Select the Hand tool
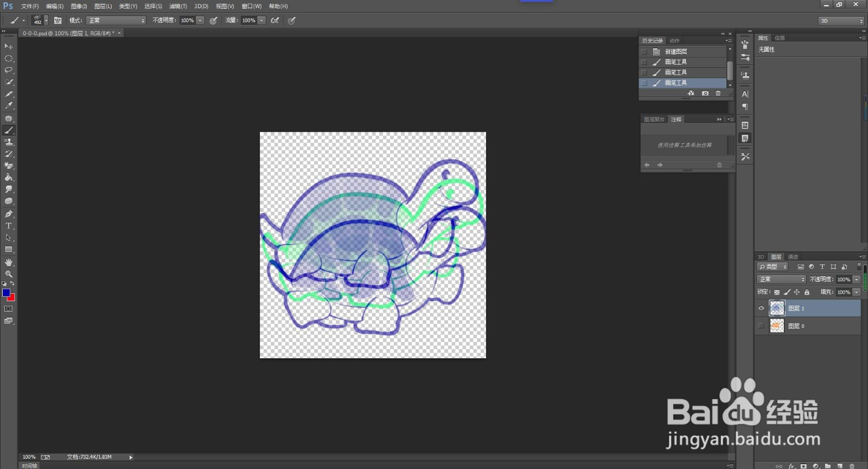This screenshot has height=469, width=868. pyautogui.click(x=8, y=262)
